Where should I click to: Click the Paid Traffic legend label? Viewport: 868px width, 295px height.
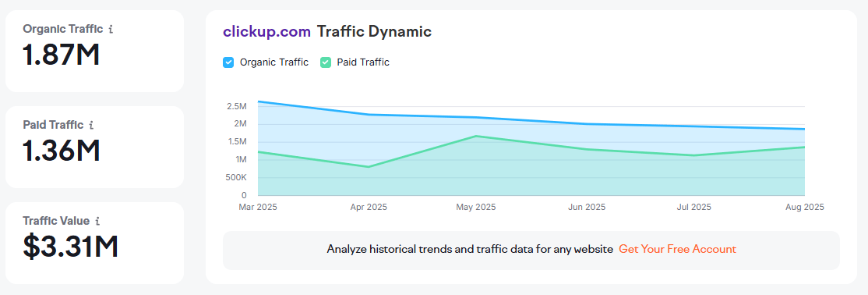click(x=363, y=62)
